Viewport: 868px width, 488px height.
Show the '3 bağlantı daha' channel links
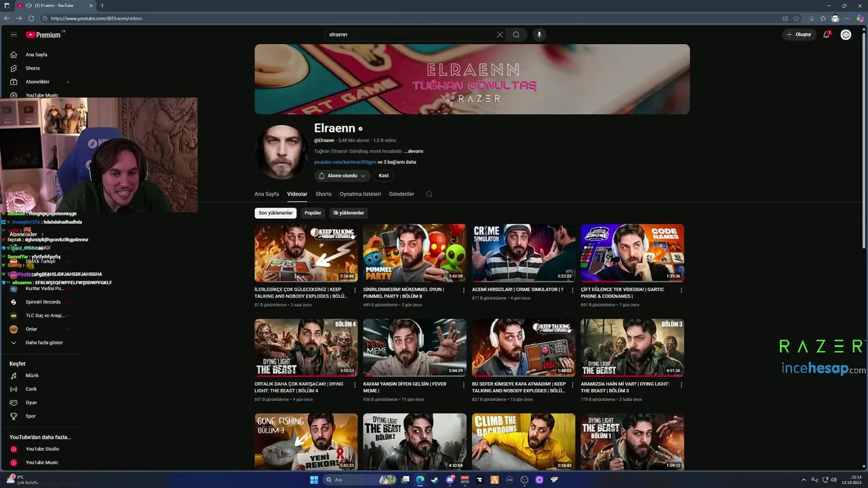397,162
